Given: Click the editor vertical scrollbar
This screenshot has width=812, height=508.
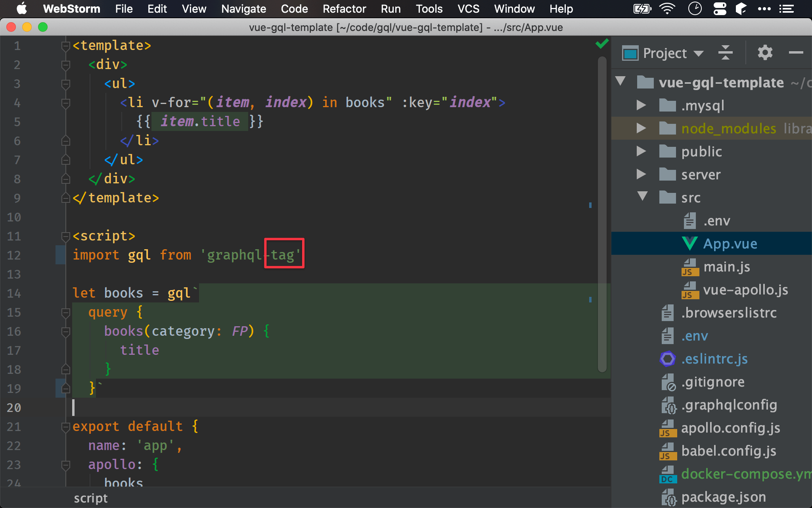Looking at the screenshot, I should tap(602, 214).
